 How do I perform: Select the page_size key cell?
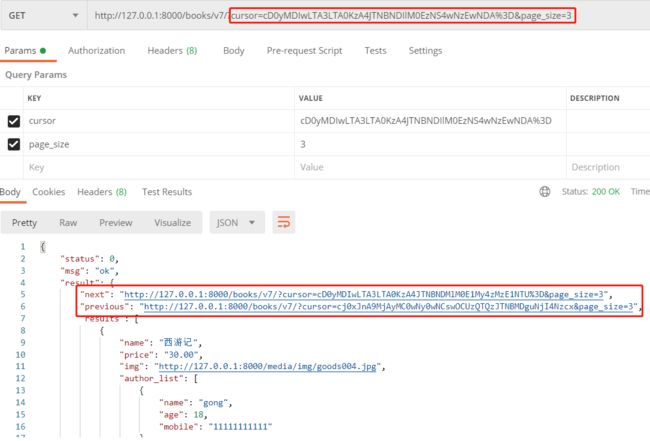[159, 144]
